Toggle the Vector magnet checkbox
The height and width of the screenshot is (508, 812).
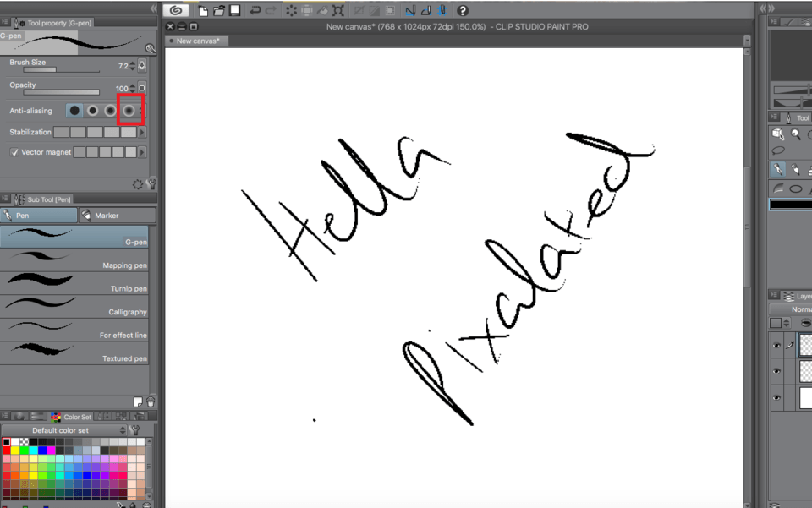pyautogui.click(x=14, y=152)
